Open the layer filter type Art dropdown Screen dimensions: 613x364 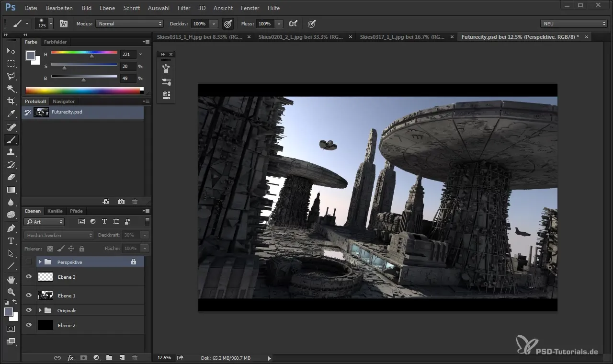[44, 222]
